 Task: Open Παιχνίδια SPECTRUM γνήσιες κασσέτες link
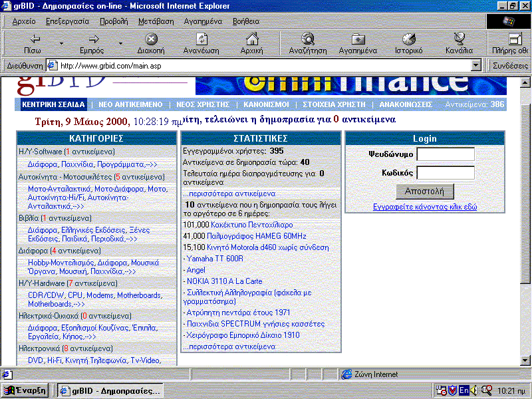pyautogui.click(x=255, y=324)
